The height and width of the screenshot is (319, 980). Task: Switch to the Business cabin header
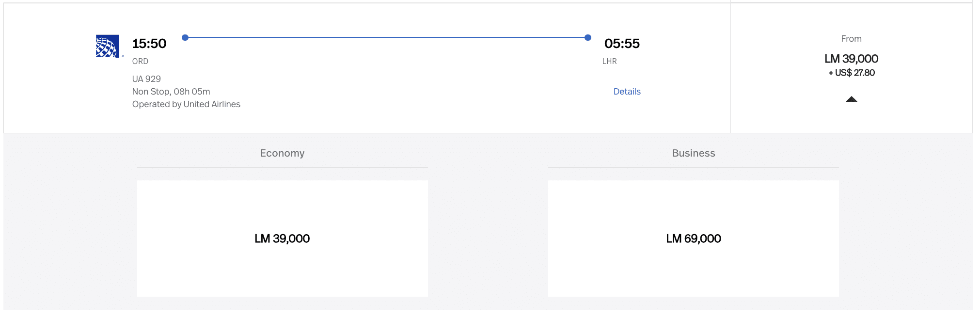pyautogui.click(x=693, y=153)
